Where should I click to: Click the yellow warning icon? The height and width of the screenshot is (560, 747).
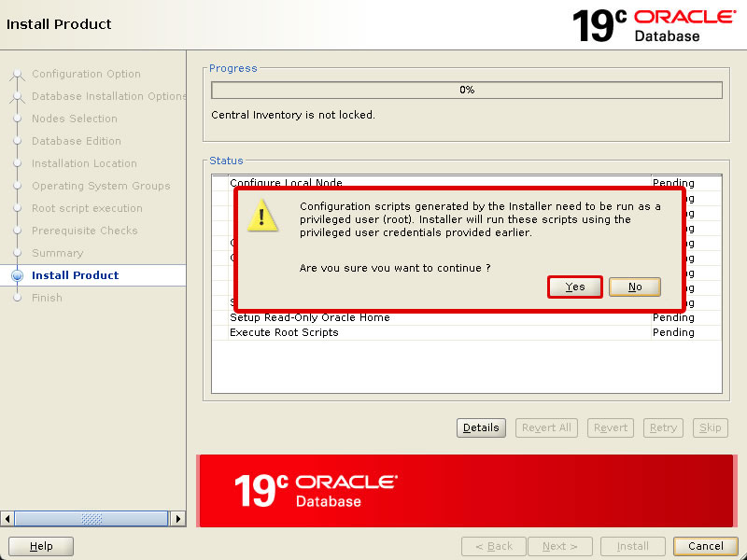pyautogui.click(x=262, y=216)
